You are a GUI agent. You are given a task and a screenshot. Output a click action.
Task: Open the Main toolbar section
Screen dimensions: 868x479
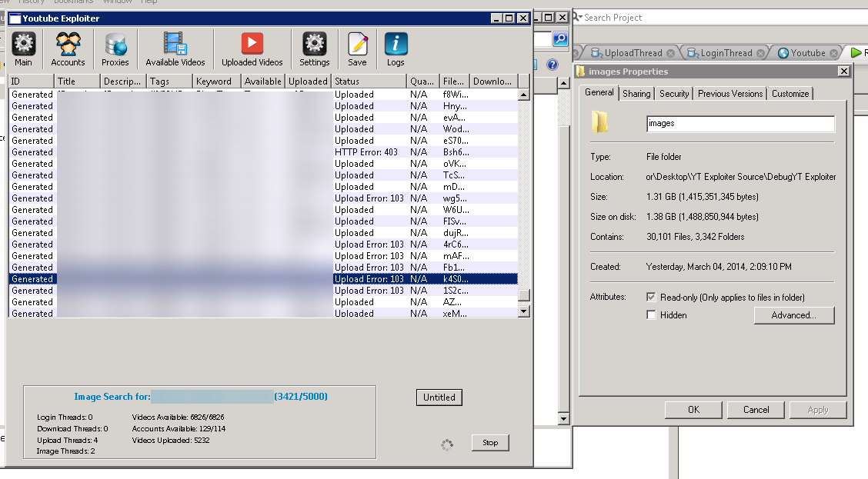[x=23, y=48]
